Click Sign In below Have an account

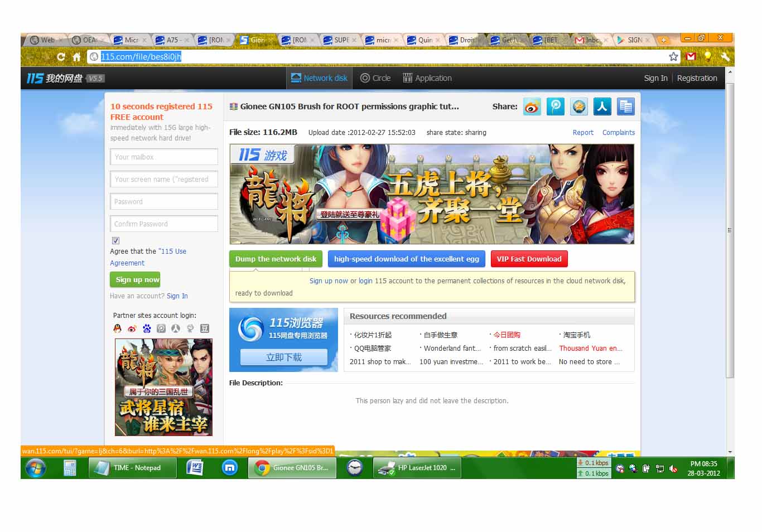177,296
